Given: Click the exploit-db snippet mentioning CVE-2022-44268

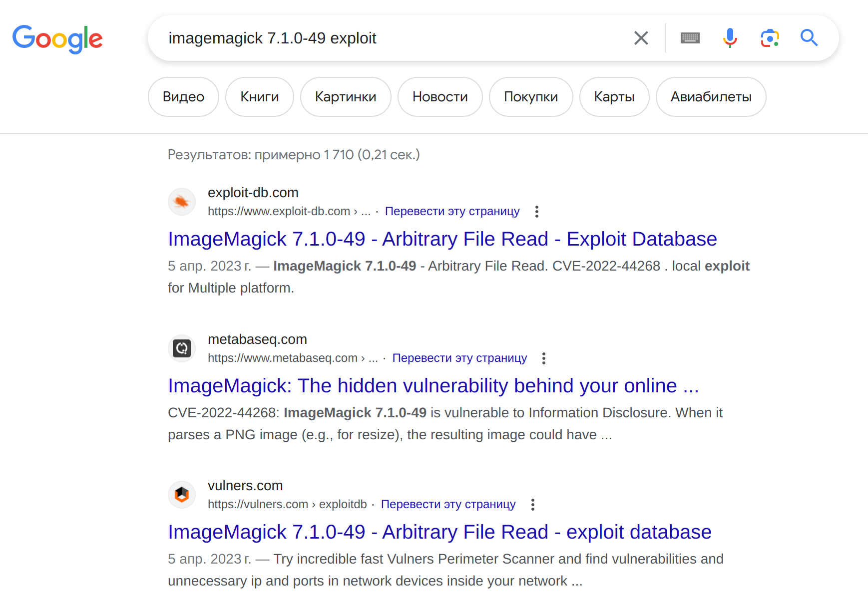Looking at the screenshot, I should pos(458,277).
